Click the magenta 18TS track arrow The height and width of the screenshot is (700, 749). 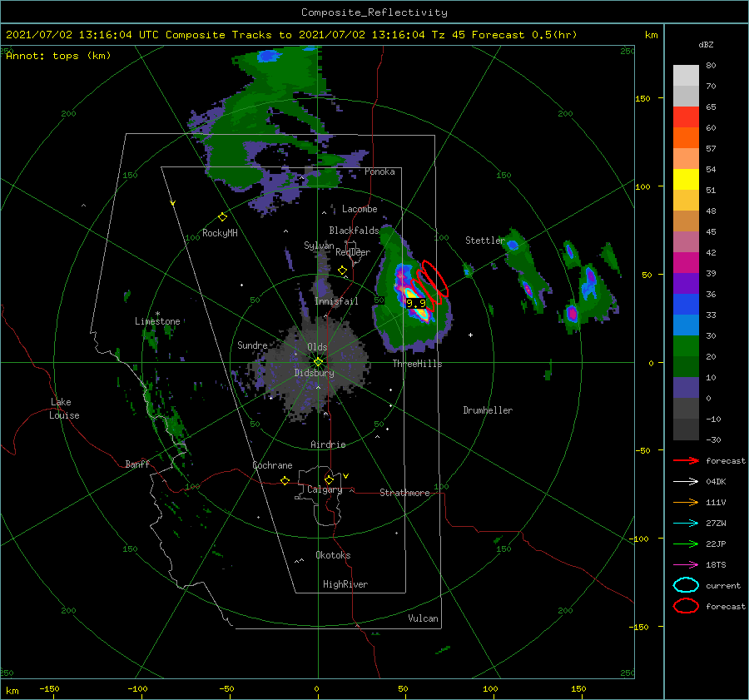click(x=686, y=565)
